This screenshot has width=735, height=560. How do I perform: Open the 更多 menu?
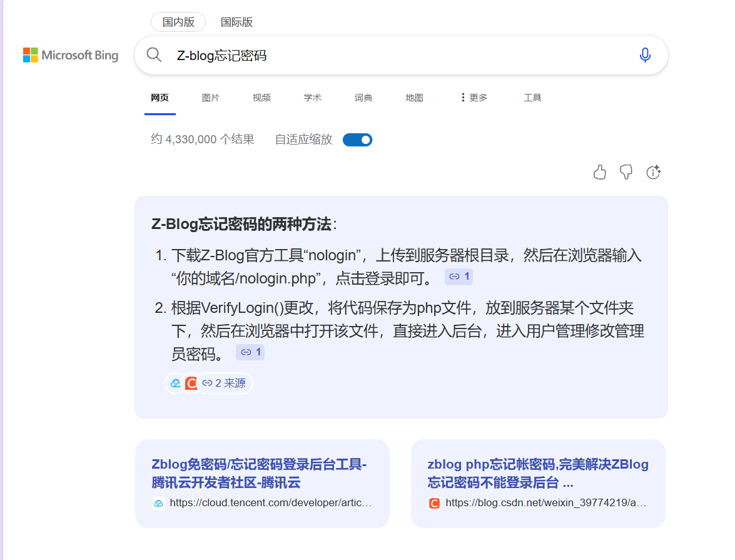[474, 98]
